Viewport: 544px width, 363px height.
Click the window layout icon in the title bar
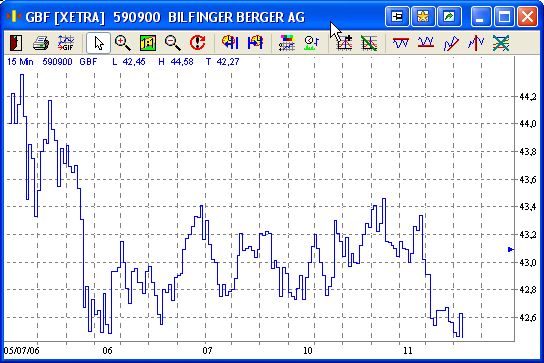[x=397, y=16]
